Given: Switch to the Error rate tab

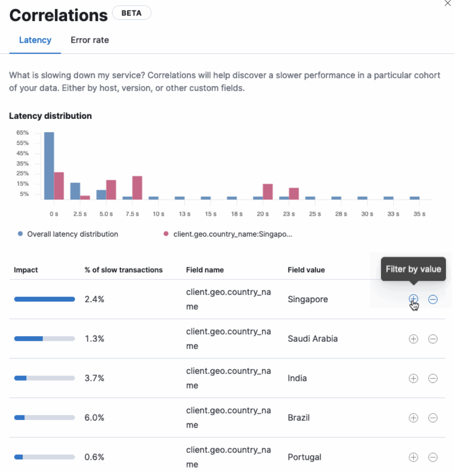Looking at the screenshot, I should (90, 40).
